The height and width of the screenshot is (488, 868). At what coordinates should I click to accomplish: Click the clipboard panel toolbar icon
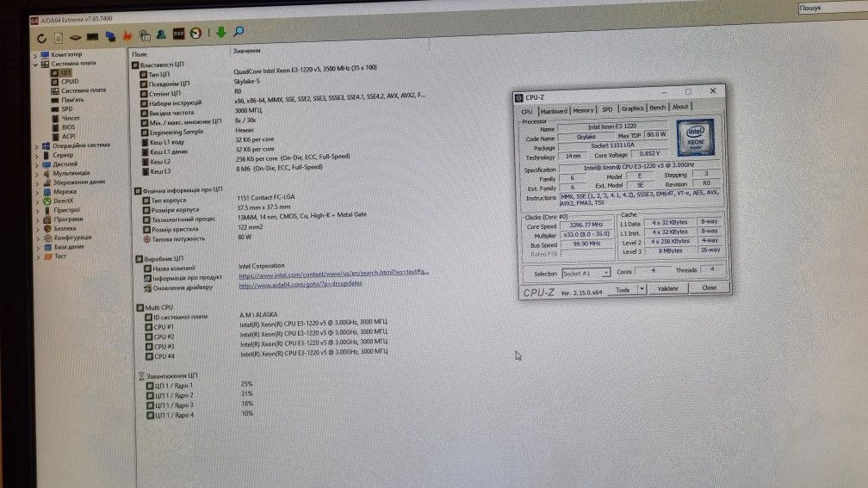tap(145, 35)
